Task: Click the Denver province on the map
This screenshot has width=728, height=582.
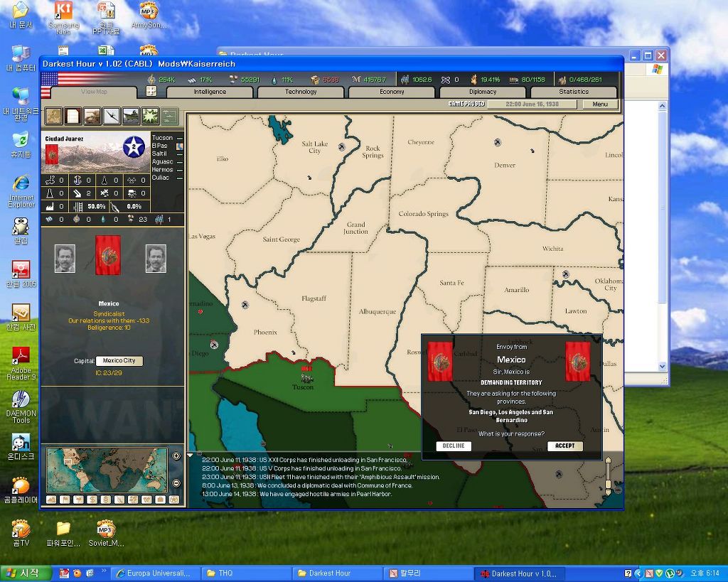Action: pyautogui.click(x=505, y=166)
